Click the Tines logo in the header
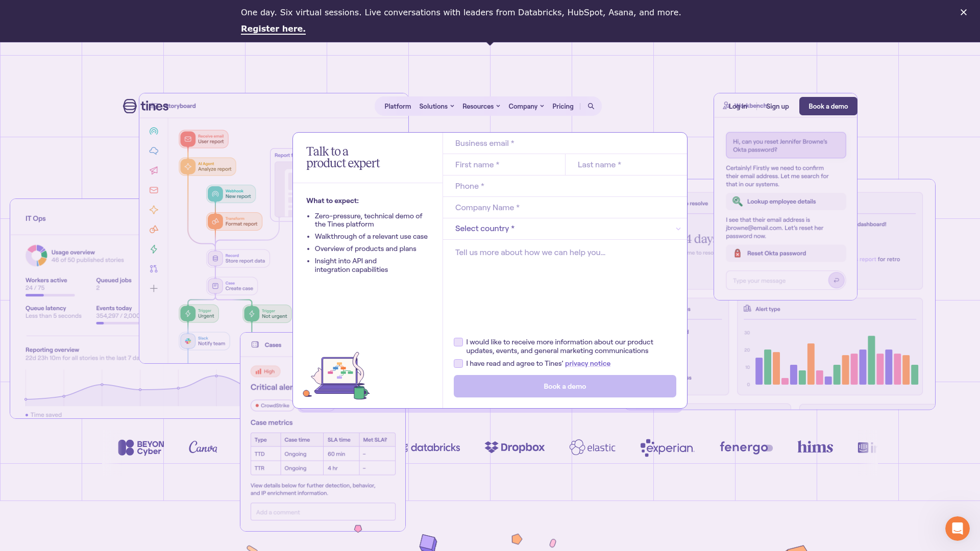 click(145, 106)
